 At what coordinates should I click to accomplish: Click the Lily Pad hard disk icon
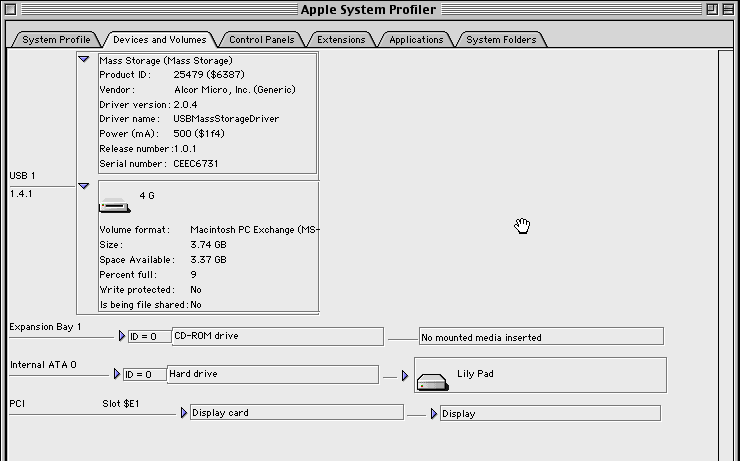pos(433,382)
